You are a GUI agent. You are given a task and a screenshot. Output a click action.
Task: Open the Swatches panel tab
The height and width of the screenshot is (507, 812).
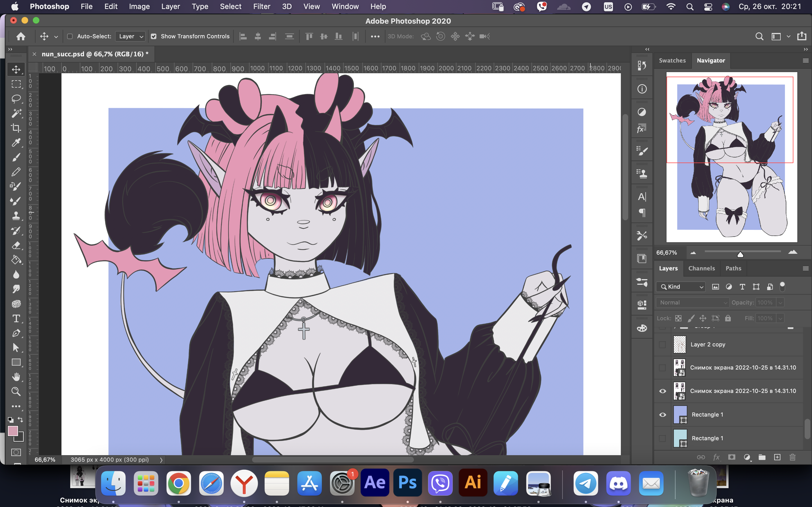click(x=672, y=60)
